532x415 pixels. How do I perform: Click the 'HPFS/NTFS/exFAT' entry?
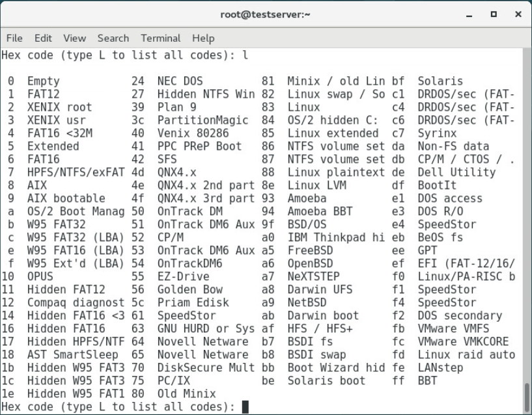coord(76,172)
